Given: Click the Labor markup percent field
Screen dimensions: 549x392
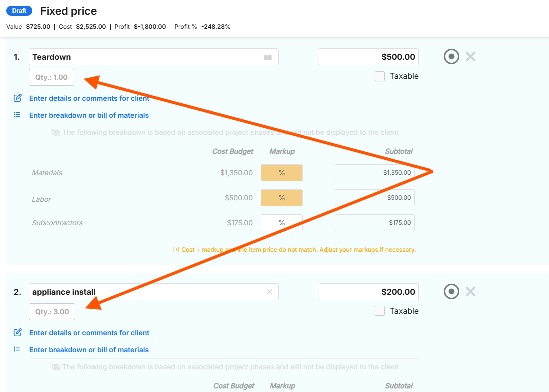Looking at the screenshot, I should 282,198.
